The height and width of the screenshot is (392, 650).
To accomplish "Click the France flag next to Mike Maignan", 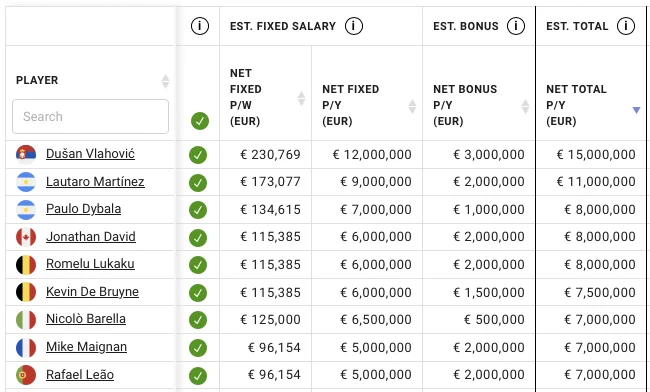I will (x=26, y=348).
